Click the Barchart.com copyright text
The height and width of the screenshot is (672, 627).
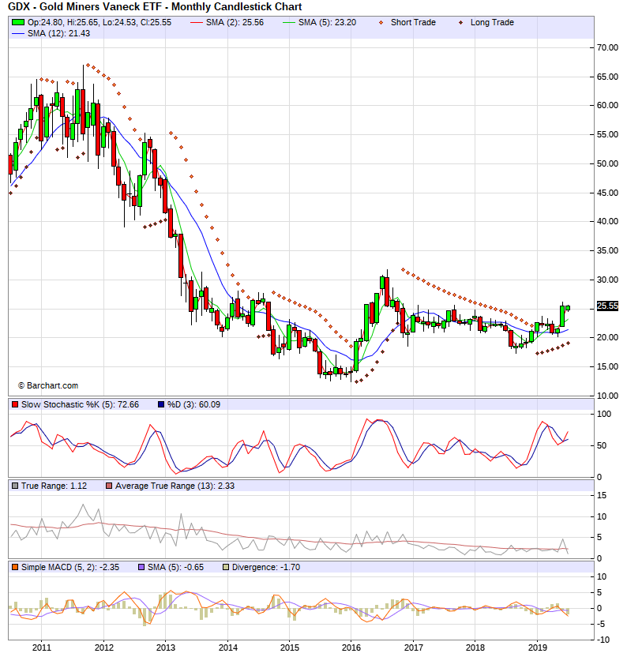(48, 385)
